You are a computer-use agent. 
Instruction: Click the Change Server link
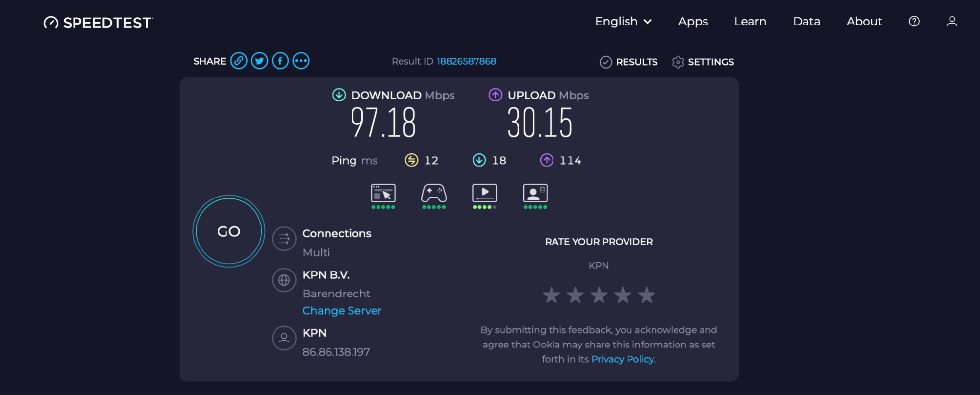pos(342,311)
